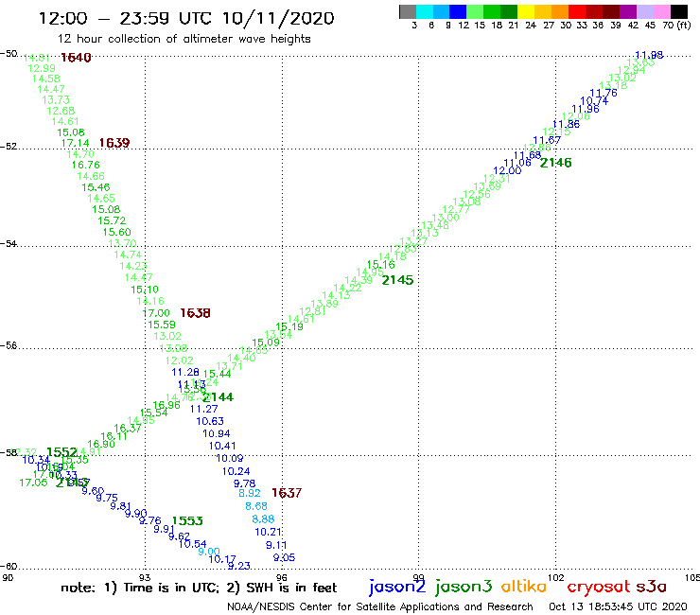Click the jason2 satellite label

coord(397,587)
